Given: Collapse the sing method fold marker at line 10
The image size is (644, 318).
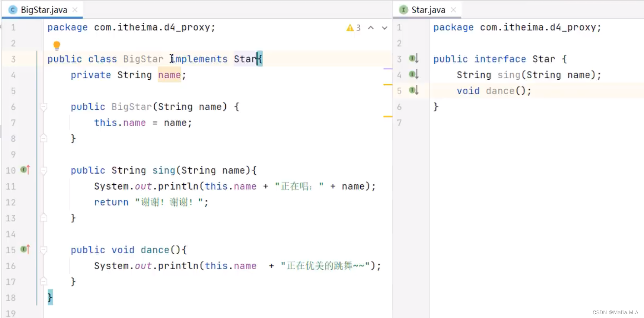Looking at the screenshot, I should click(x=44, y=171).
